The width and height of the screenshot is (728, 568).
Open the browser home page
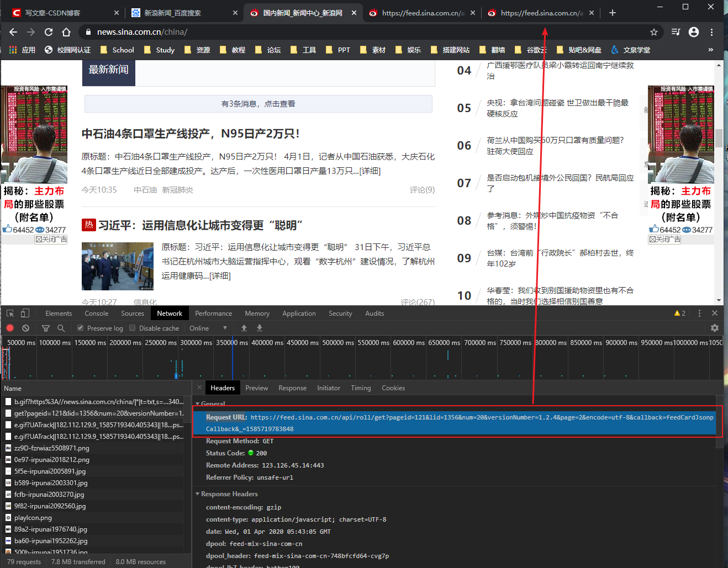tap(66, 32)
